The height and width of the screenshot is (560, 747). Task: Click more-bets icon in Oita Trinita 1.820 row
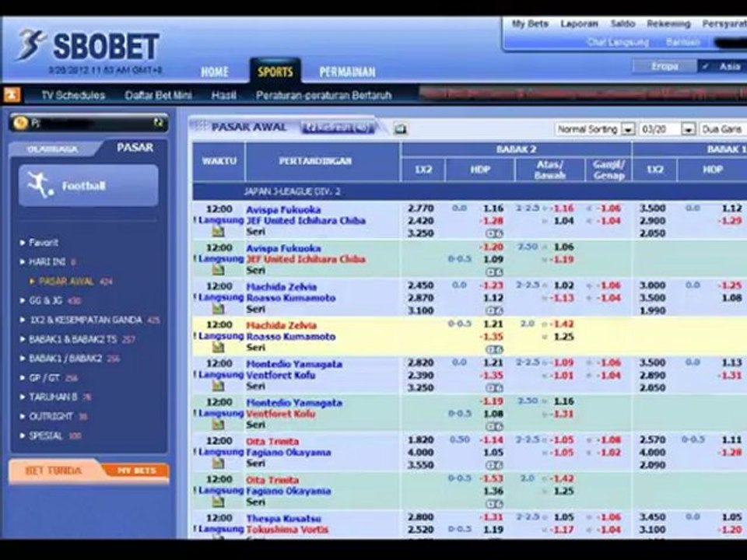[494, 465]
